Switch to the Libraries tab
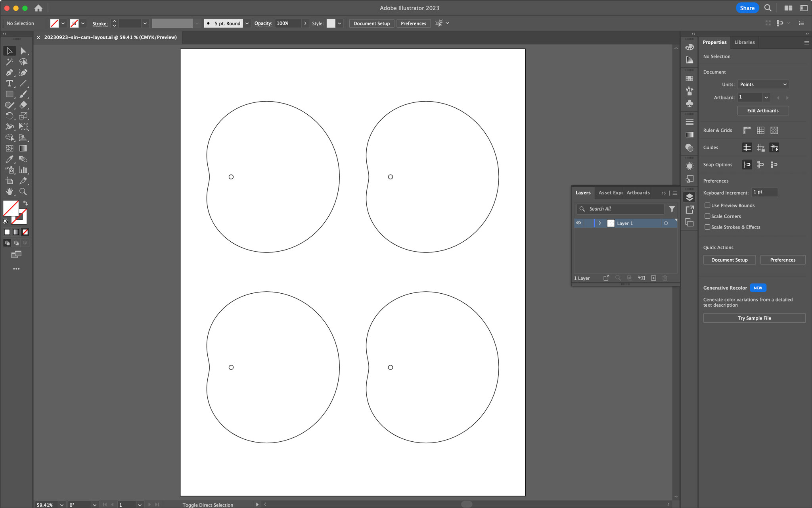 click(744, 42)
